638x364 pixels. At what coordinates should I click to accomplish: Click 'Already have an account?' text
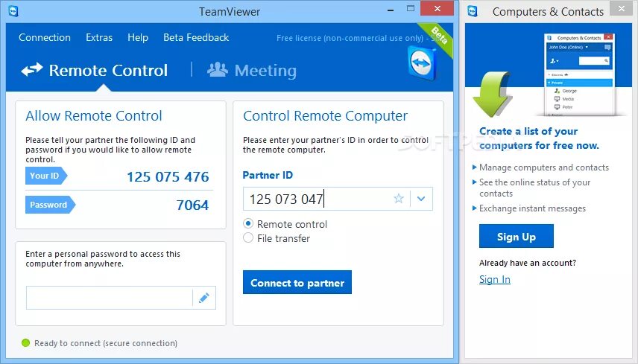[528, 263]
